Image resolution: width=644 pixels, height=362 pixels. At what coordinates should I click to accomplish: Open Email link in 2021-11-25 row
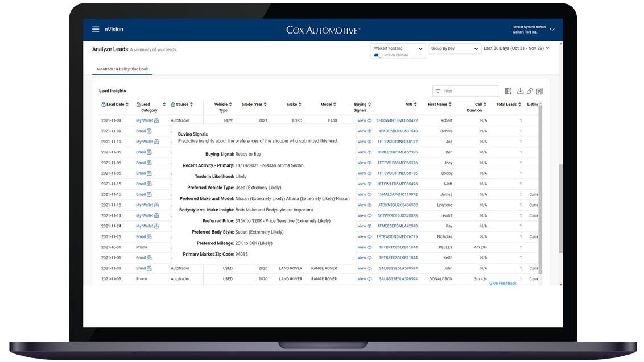[141, 237]
